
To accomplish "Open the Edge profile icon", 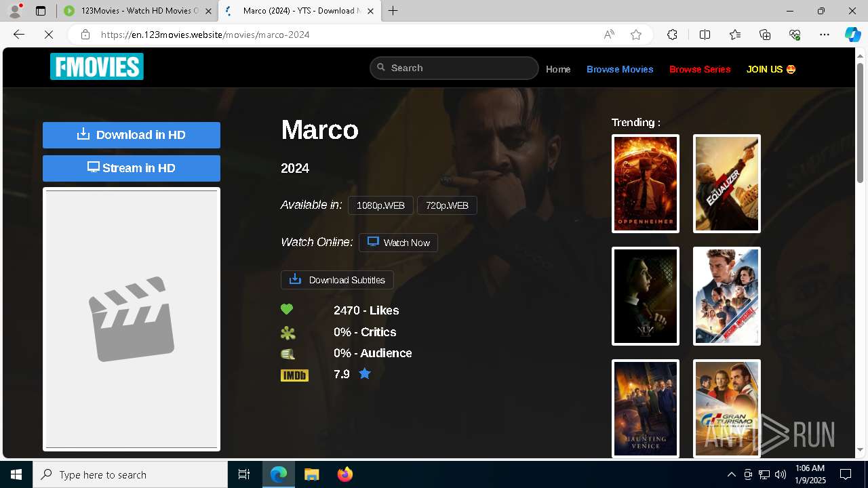I will [15, 11].
